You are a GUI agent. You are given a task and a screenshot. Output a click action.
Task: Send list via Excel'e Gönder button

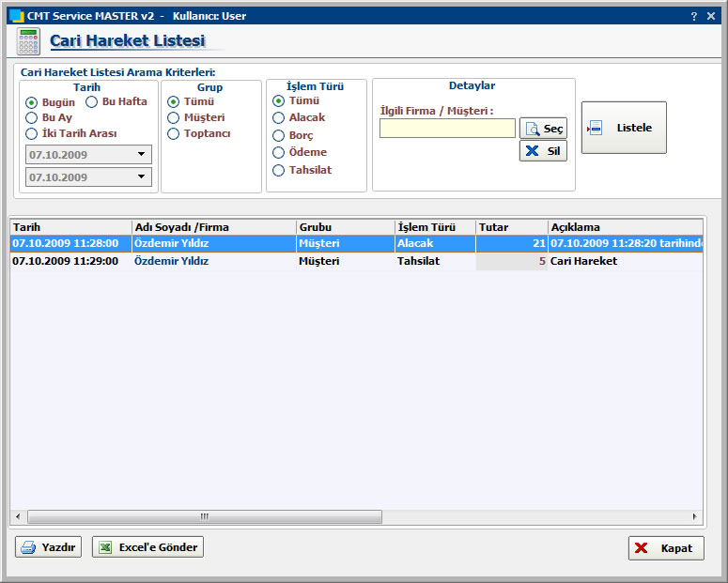(147, 547)
